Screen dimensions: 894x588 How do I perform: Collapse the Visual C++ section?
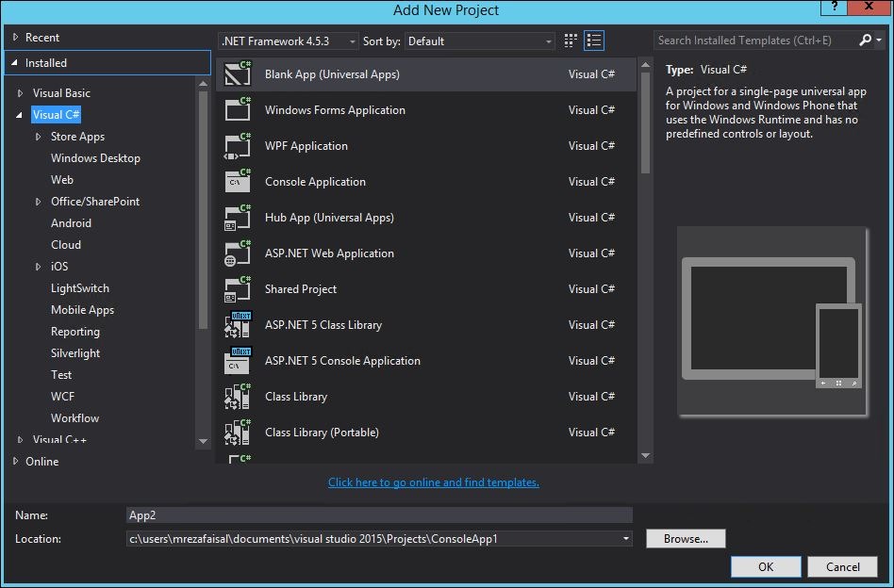pos(21,439)
